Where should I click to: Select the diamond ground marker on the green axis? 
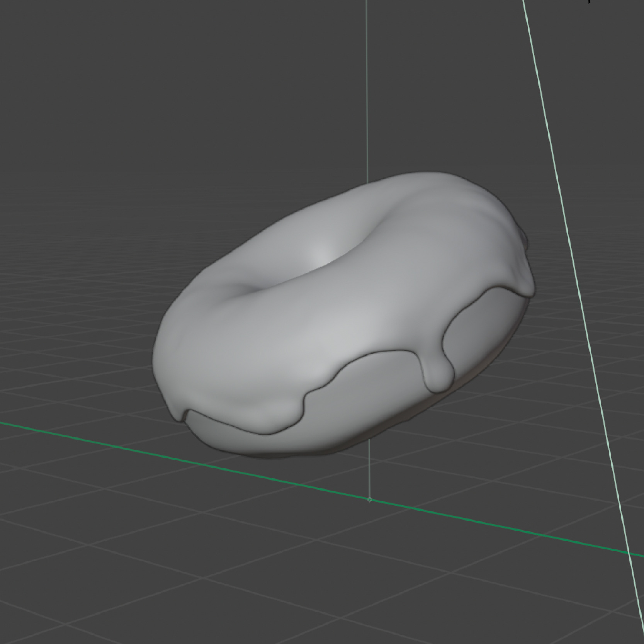(x=370, y=500)
